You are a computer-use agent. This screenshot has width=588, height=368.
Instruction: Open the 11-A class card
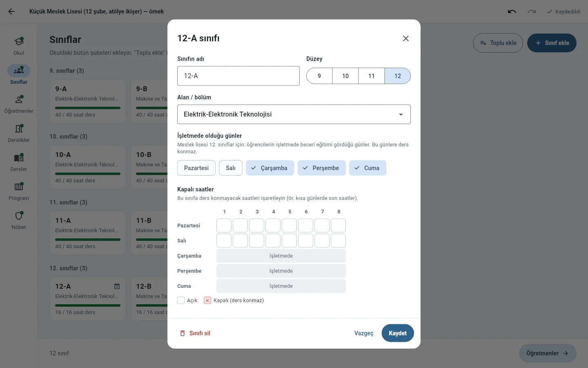click(x=88, y=233)
